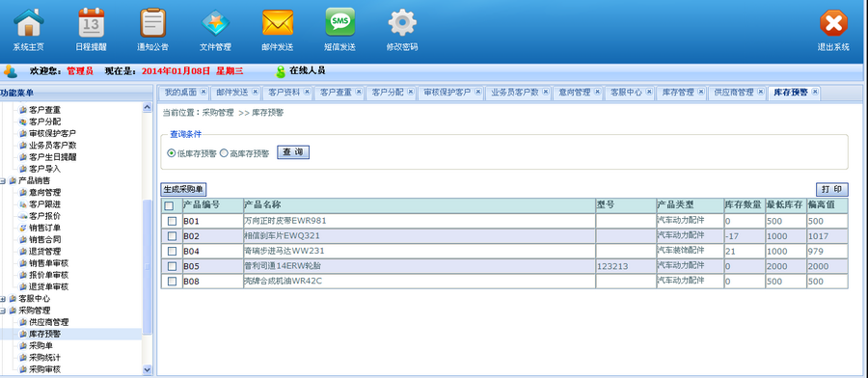This screenshot has height=378, width=868.
Task: Close the 客户资料 tab
Action: coord(307,92)
